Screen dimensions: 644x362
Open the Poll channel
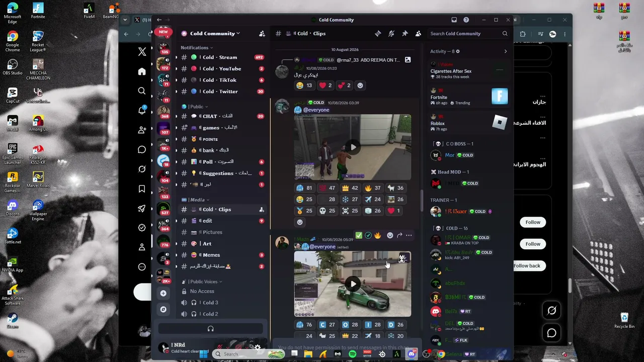(222, 162)
